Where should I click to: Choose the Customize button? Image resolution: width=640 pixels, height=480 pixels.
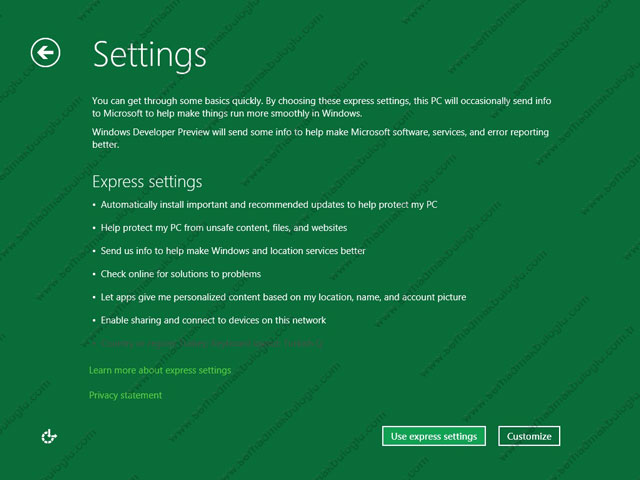pyautogui.click(x=529, y=436)
